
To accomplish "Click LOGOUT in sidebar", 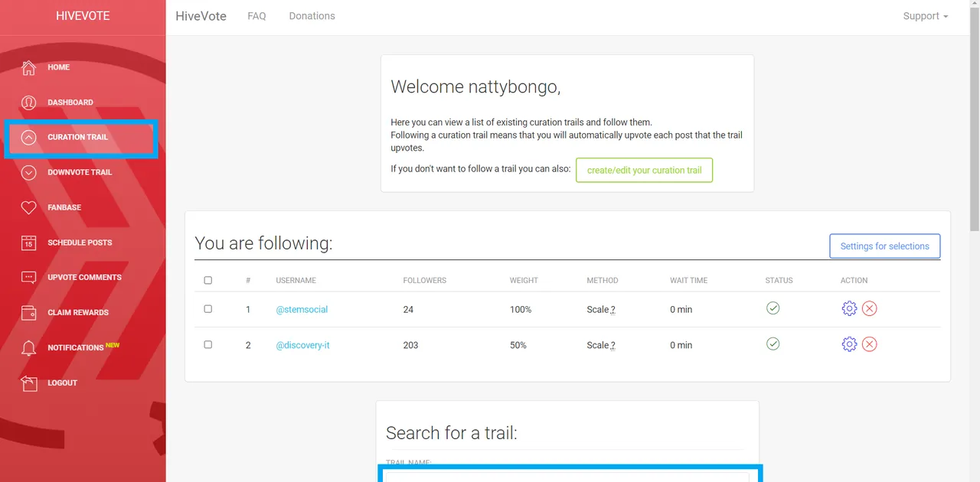I will pos(62,383).
